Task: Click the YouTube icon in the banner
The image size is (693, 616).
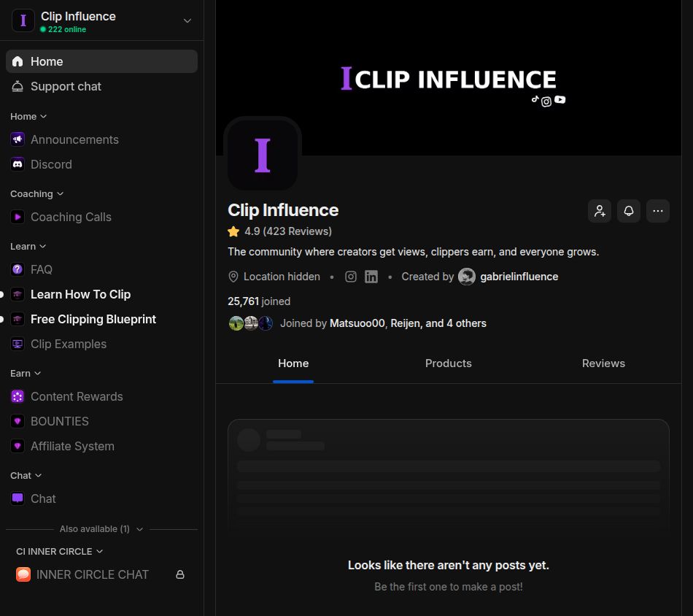Action: pos(560,100)
